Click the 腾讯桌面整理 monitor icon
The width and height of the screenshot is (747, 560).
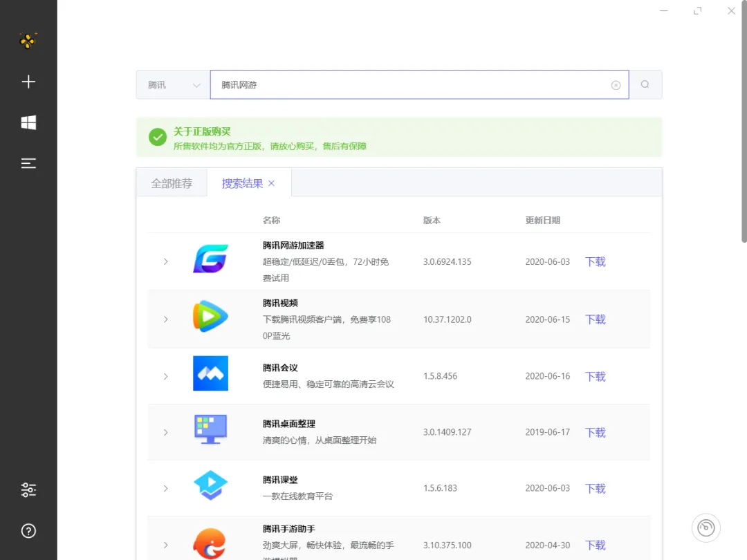tap(210, 429)
